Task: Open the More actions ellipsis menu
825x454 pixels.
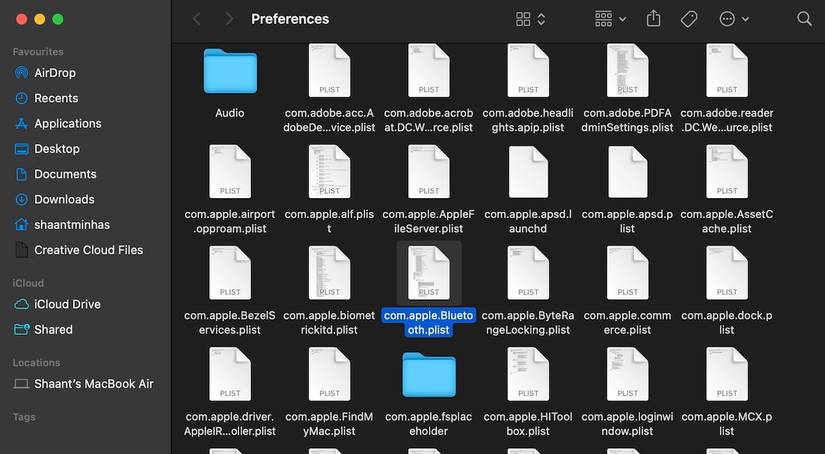Action: 733,19
